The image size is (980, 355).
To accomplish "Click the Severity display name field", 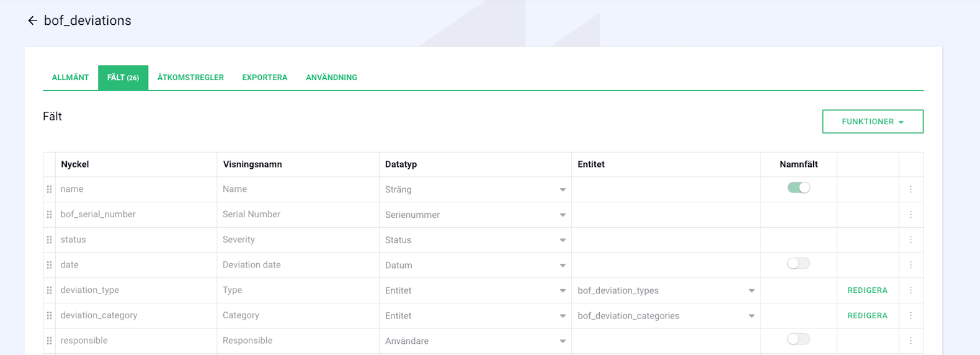I will coord(298,240).
